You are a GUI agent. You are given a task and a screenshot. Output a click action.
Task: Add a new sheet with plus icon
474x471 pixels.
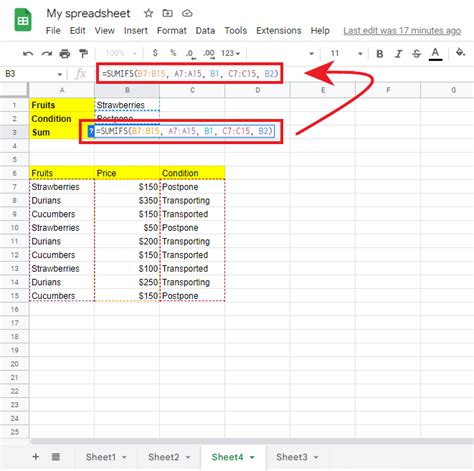pos(36,456)
